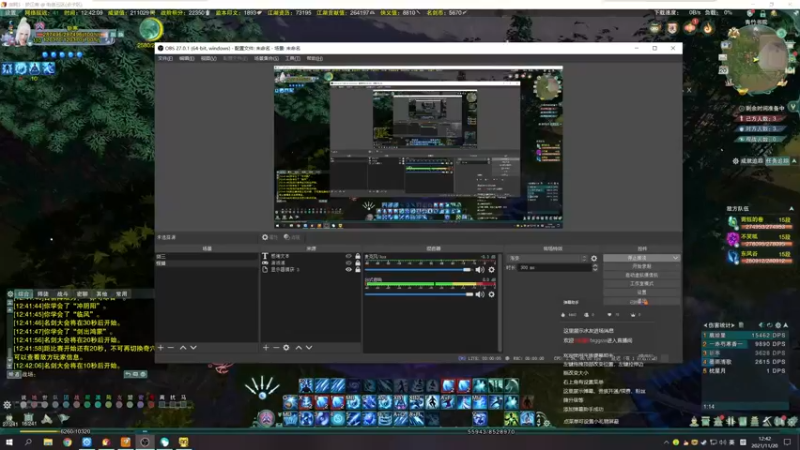Adjust transition duration stepper beside 300 ms
Image resolution: width=800 pixels, height=450 pixels.
coord(594,267)
